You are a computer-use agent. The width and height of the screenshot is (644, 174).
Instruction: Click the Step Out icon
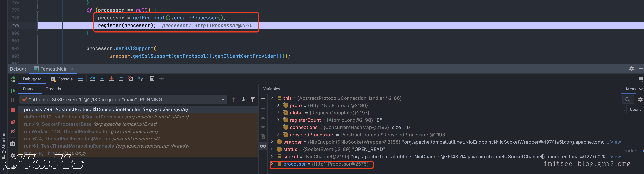pos(121,79)
